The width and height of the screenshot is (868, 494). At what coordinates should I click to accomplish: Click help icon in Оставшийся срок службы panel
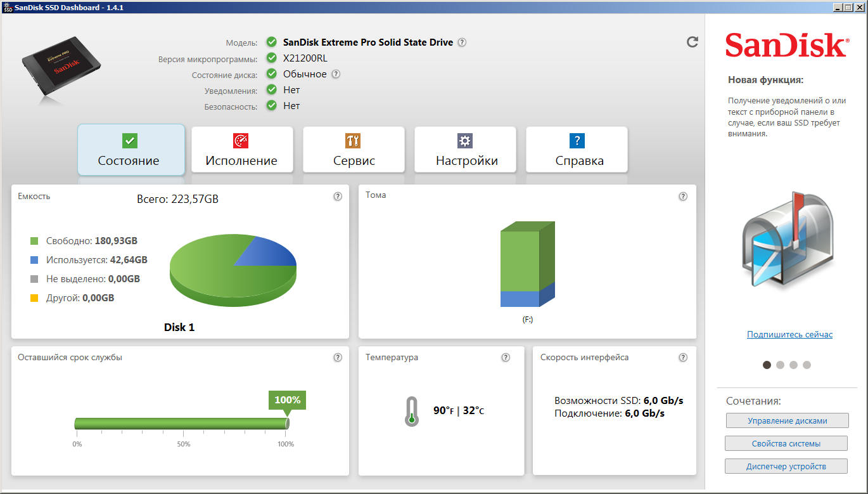click(x=338, y=358)
